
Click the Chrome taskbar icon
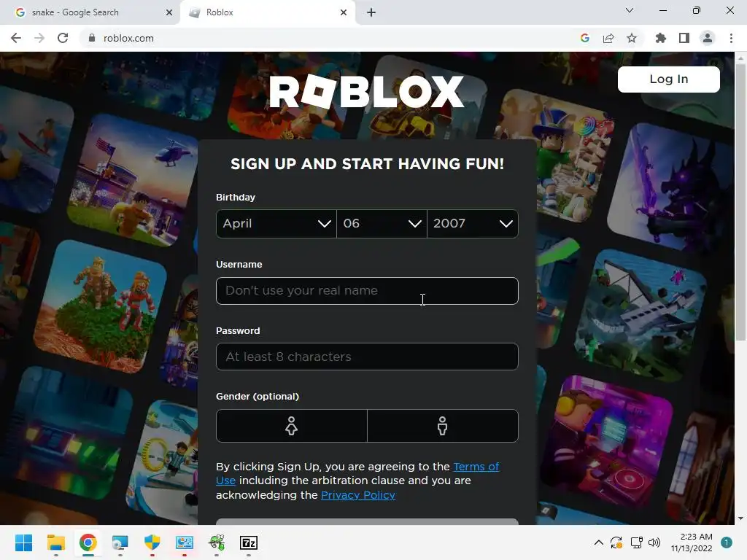pos(88,542)
